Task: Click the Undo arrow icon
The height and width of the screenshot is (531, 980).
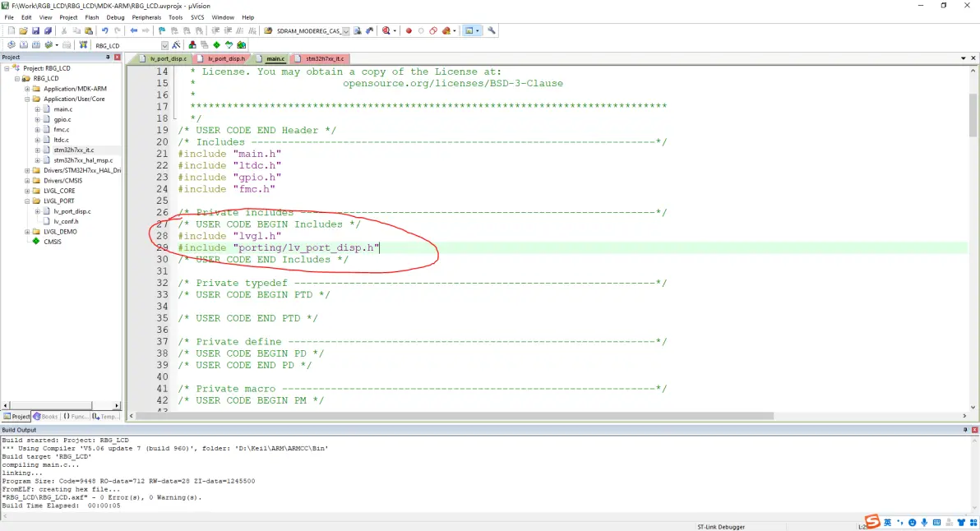Action: click(104, 31)
